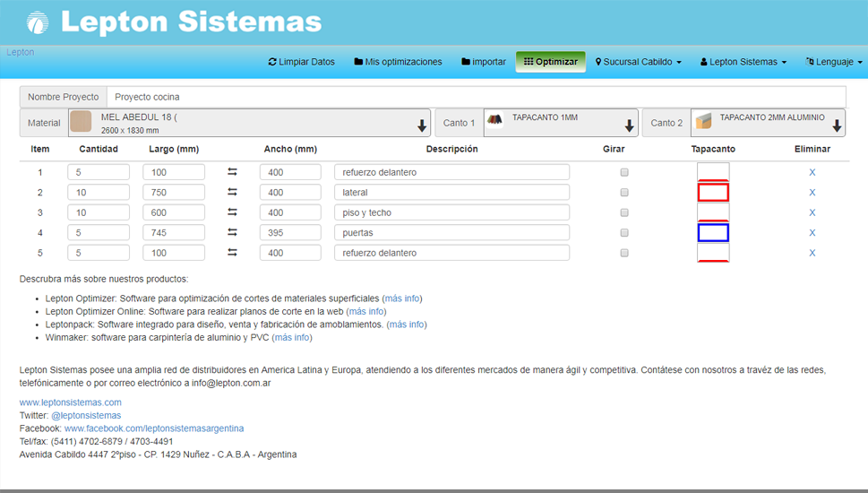Screen dimensions: 868x493
Task: Open más info for Lepton Optimizer Online
Action: 366,311
